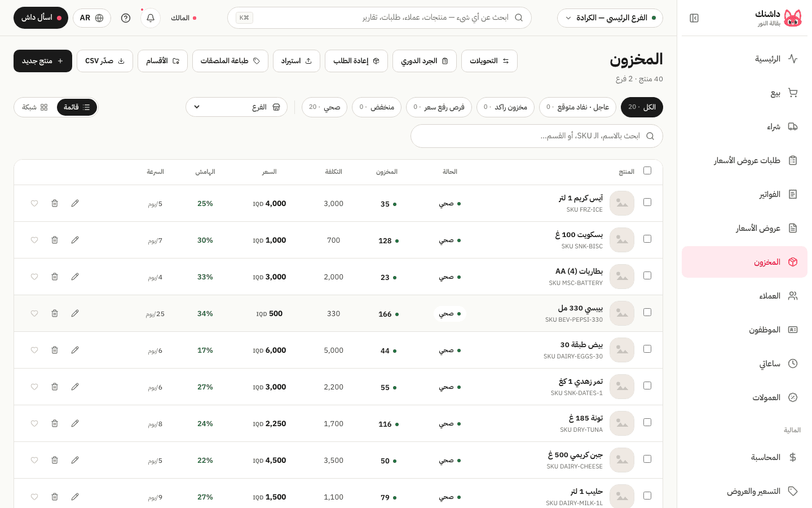Favorite حليب 1 لتر with the heart icon
812x508 pixels.
tap(34, 497)
